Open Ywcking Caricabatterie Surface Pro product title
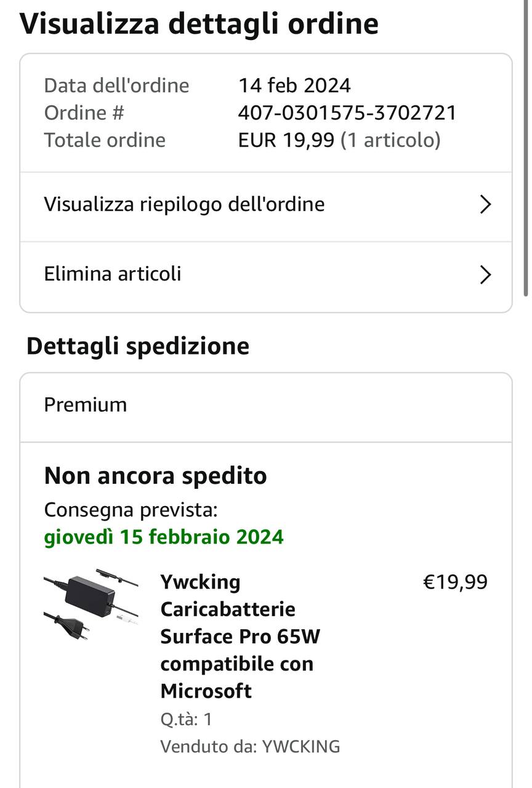The height and width of the screenshot is (788, 532). tap(240, 636)
